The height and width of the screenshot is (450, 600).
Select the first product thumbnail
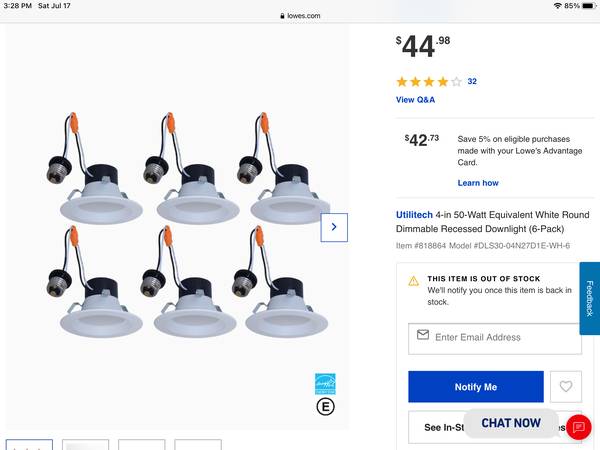(29, 444)
